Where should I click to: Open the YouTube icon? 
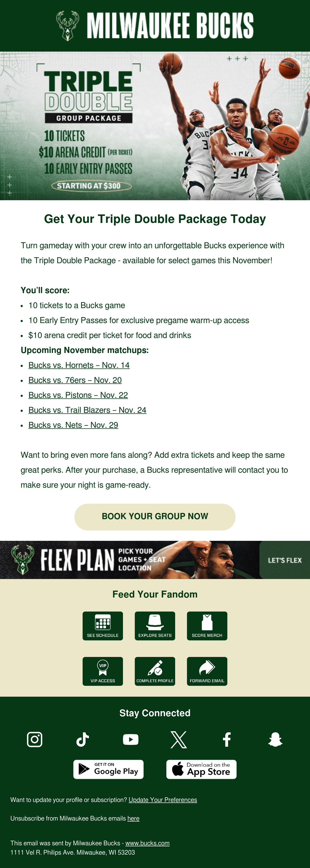tap(130, 740)
